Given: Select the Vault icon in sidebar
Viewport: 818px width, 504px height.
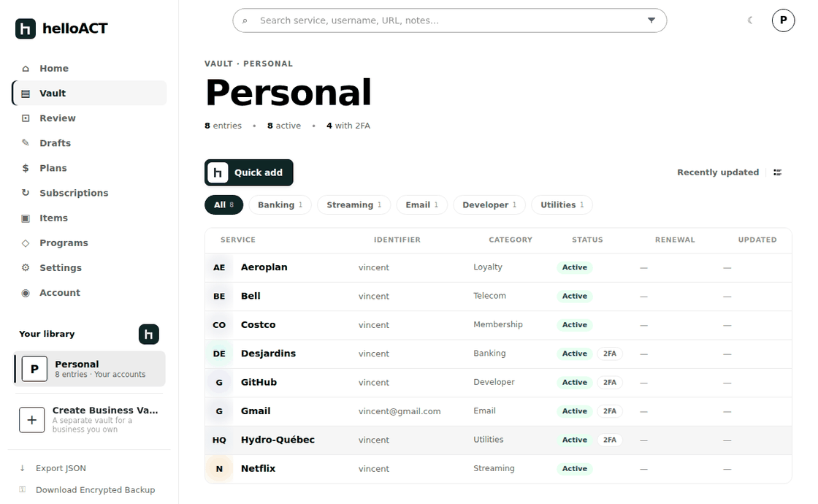Looking at the screenshot, I should (26, 94).
